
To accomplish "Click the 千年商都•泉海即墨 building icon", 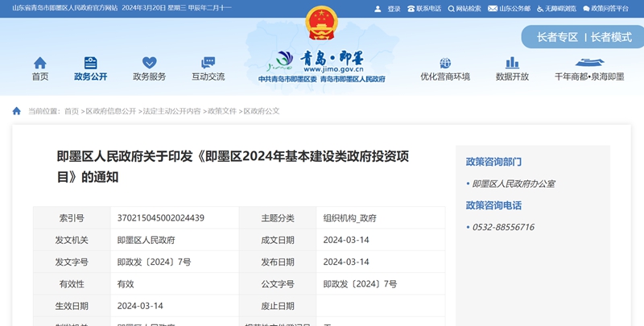I will pyautogui.click(x=588, y=63).
